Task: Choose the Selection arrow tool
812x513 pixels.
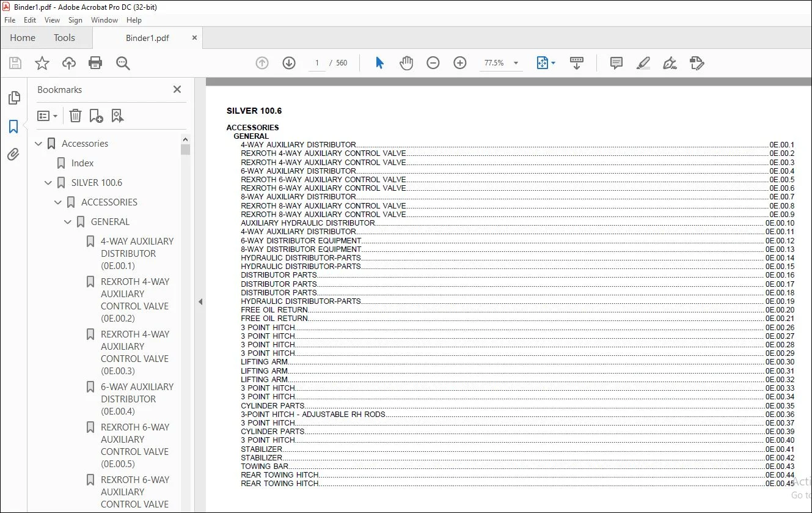Action: [379, 63]
